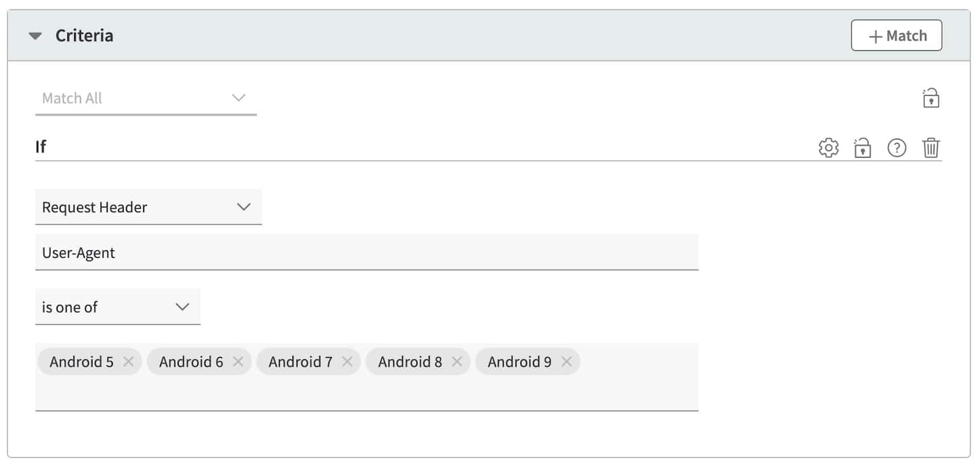Click the + Match button
Viewport: 980px width, 466px height.
[896, 36]
